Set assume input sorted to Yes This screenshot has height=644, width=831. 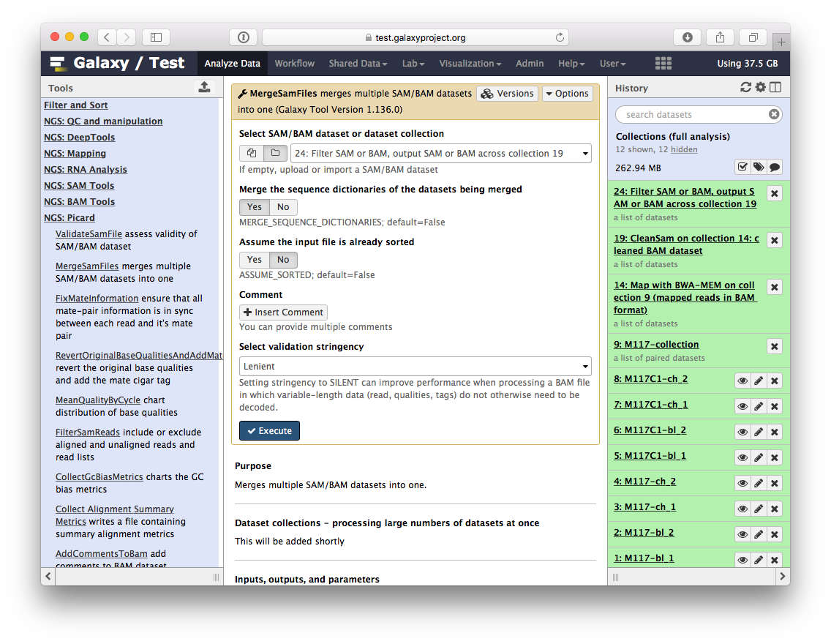pos(255,259)
